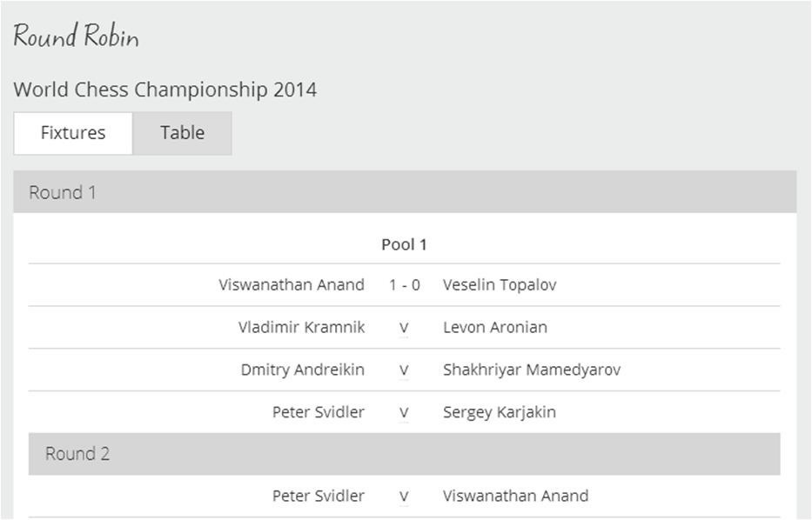Click the Sergey Karjakin name
The image size is (812, 520).
[500, 412]
